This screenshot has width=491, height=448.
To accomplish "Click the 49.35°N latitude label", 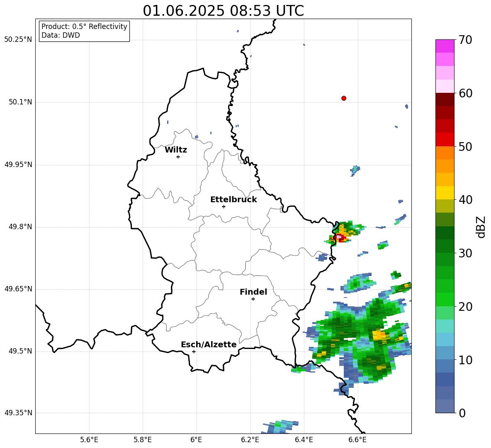I will [x=18, y=413].
